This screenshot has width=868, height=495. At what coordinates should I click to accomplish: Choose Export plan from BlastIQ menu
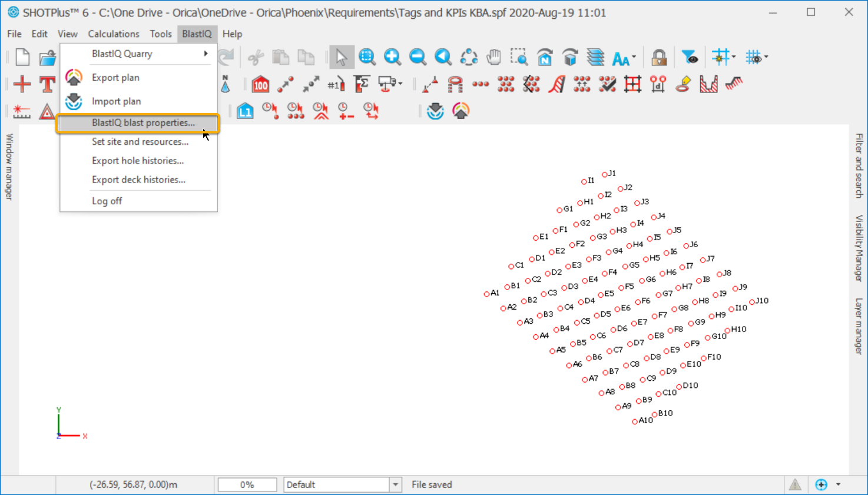(x=139, y=77)
